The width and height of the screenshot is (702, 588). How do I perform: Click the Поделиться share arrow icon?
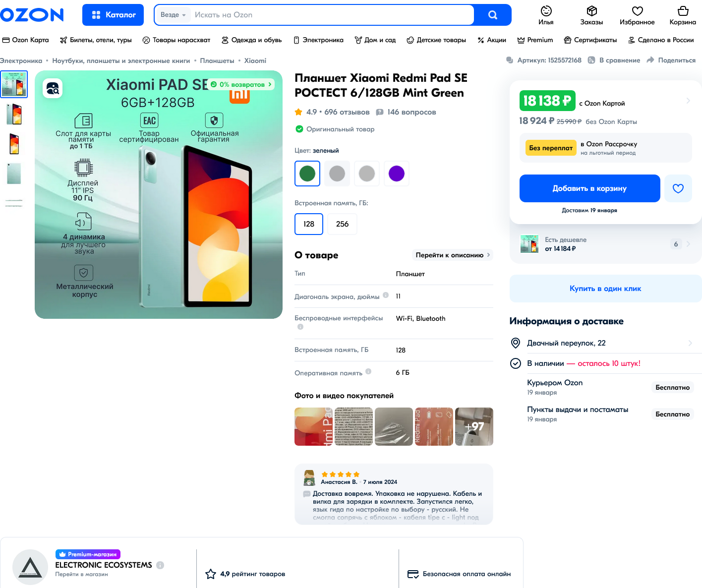[650, 60]
